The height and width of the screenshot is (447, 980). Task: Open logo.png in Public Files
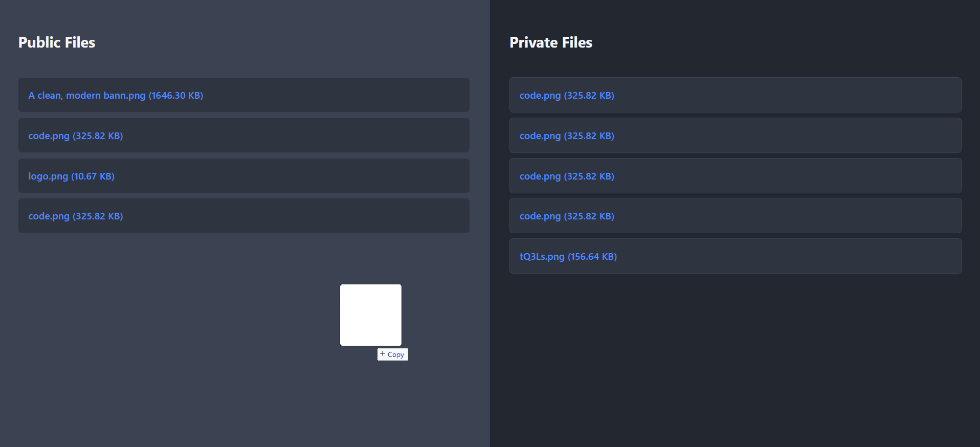point(48,176)
